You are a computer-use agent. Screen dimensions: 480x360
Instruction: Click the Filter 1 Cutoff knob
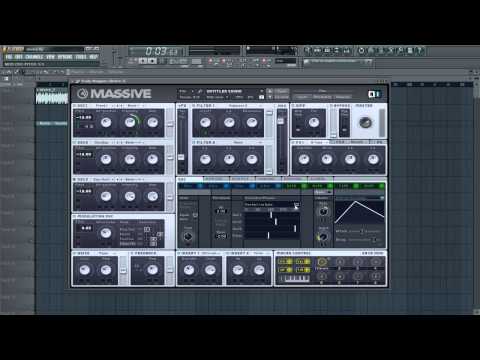pyautogui.click(x=205, y=122)
